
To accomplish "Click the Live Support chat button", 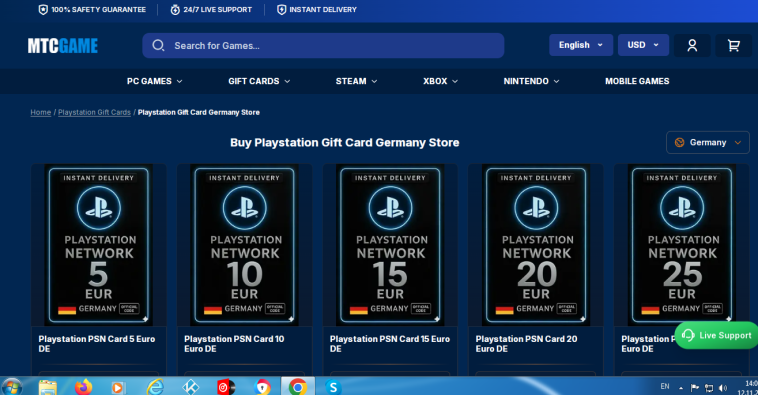I will (x=716, y=335).
